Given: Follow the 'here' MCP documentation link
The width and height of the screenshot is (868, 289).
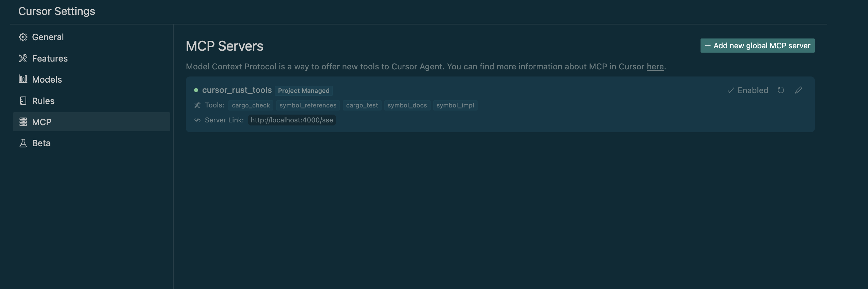Looking at the screenshot, I should [x=655, y=67].
